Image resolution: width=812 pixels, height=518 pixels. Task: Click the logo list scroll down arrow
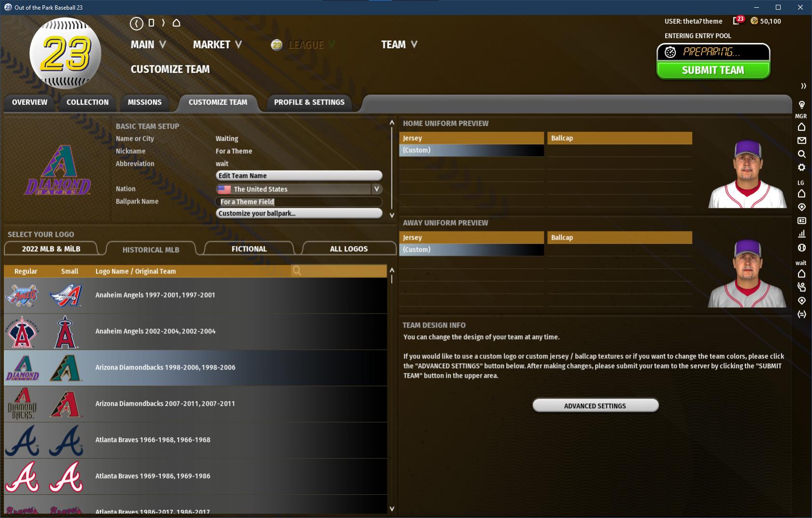(x=392, y=509)
